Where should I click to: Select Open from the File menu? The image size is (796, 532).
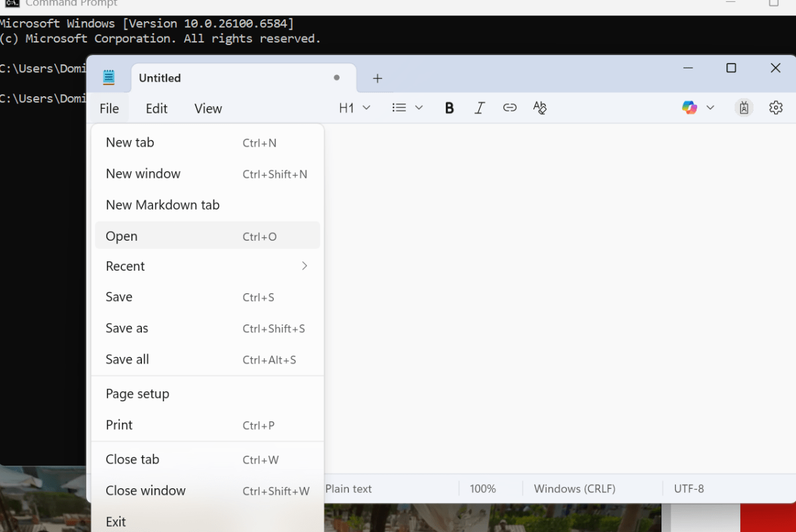pyautogui.click(x=207, y=236)
